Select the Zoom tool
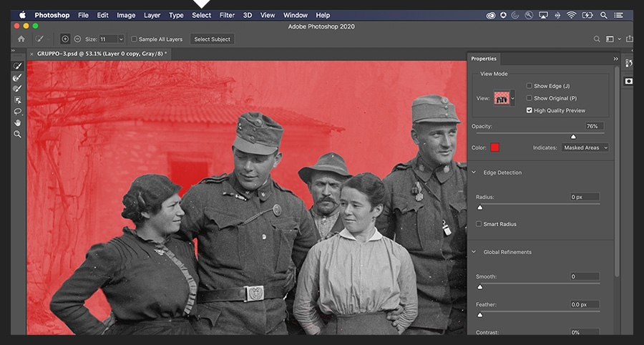This screenshot has width=644, height=345. [x=18, y=134]
